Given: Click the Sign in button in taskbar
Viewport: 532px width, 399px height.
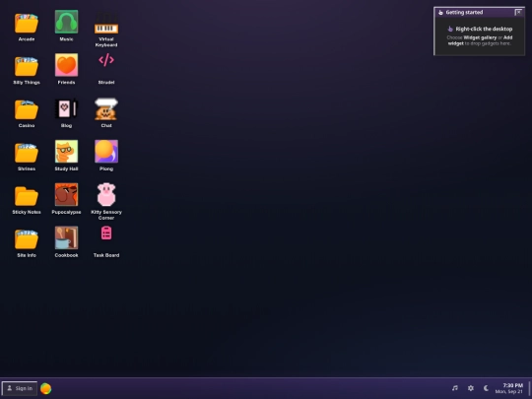Looking at the screenshot, I should [20, 388].
